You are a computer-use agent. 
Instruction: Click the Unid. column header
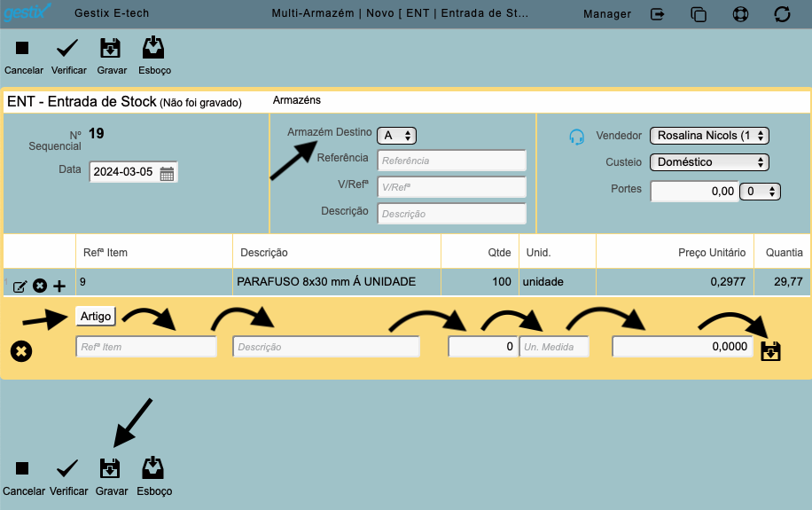click(539, 253)
